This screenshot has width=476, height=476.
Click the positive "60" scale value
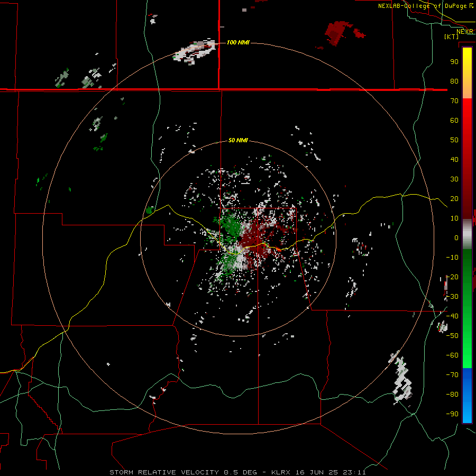coord(454,120)
